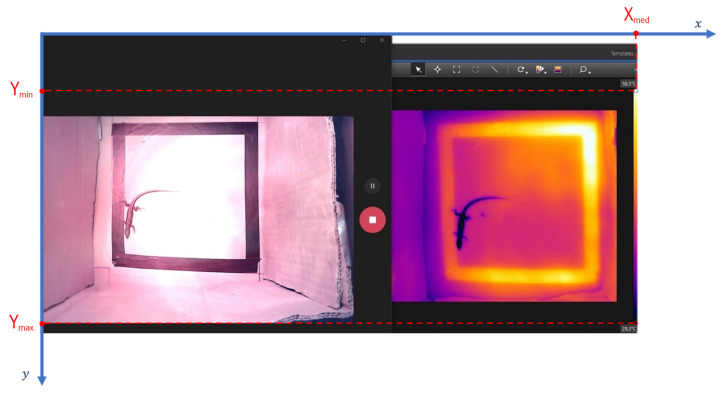Image resolution: width=722 pixels, height=393 pixels.
Task: Choose the spot measurement tool
Action: pos(437,70)
